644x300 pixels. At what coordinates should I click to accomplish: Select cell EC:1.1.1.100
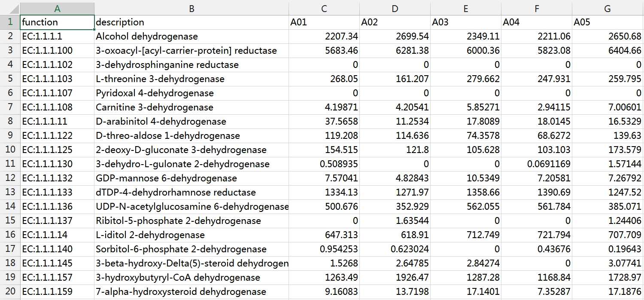click(57, 51)
